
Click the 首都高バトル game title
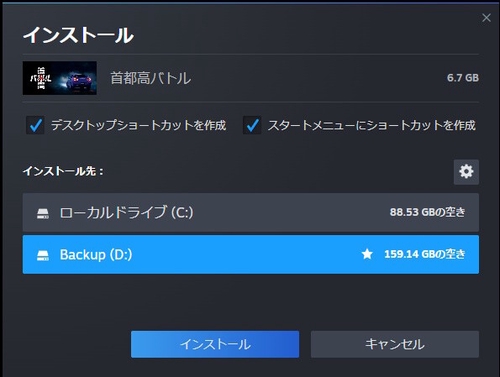(x=151, y=78)
